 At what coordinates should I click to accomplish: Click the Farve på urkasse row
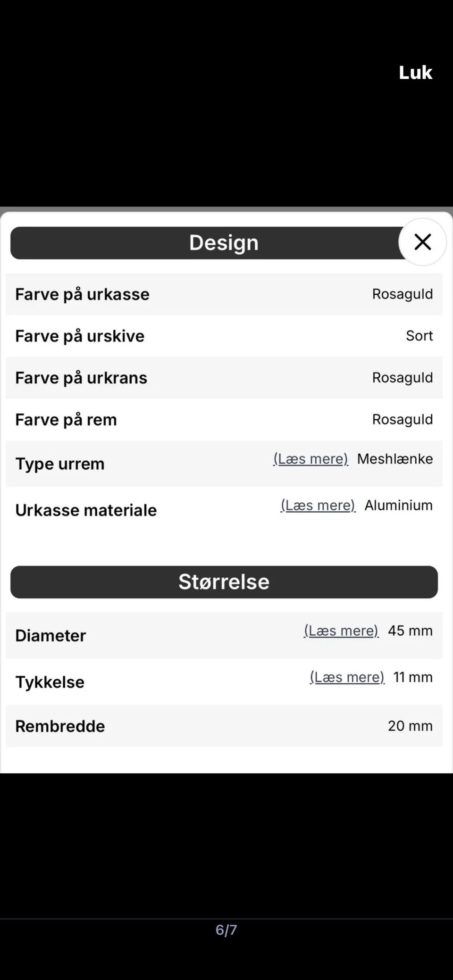pyautogui.click(x=224, y=294)
